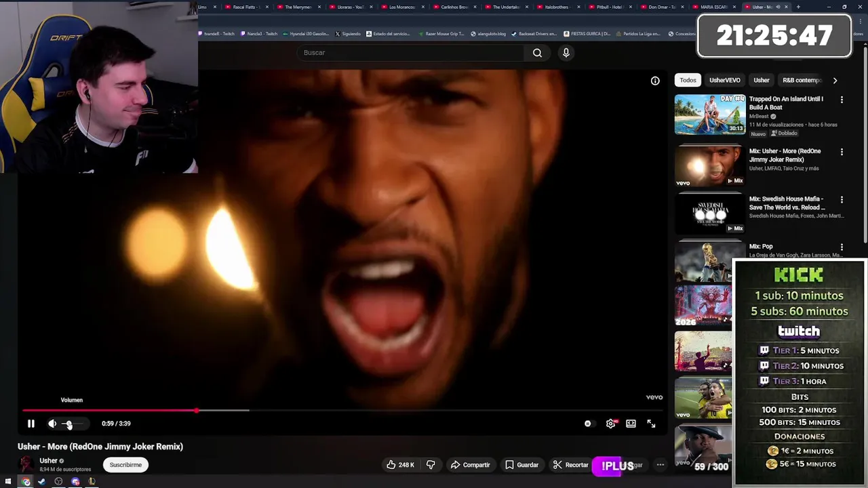Show more filter chips with arrow
This screenshot has width=868, height=488.
pos(835,80)
